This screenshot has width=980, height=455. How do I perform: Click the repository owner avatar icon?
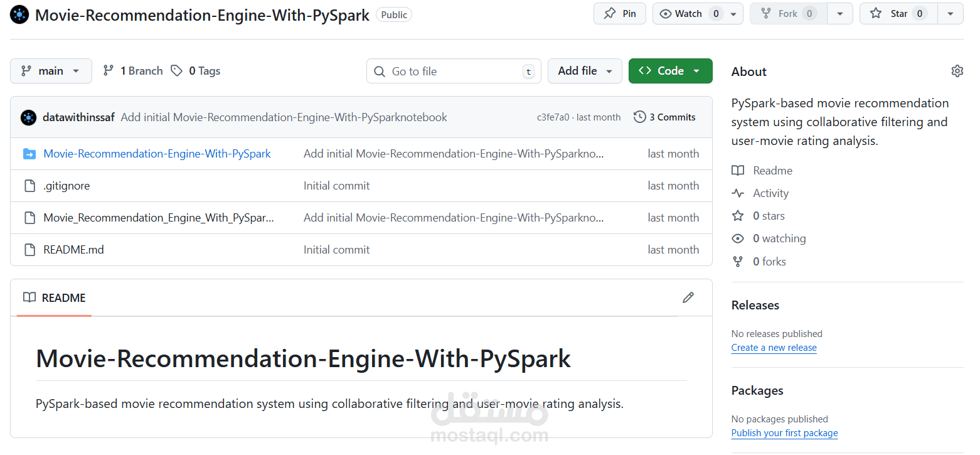[19, 14]
